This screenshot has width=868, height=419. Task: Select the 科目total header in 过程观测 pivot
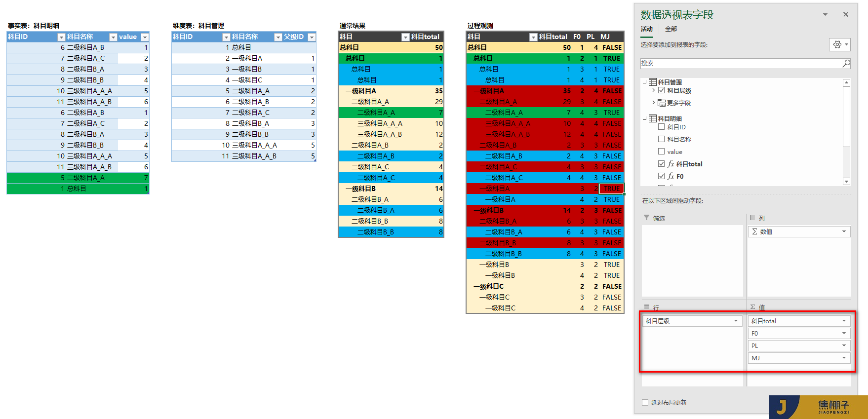[x=553, y=37]
